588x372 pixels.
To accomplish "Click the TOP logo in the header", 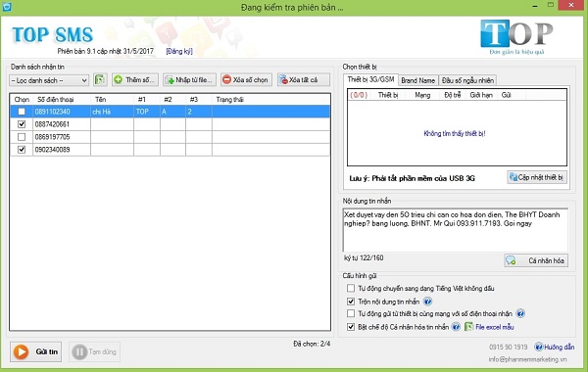I will point(516,37).
